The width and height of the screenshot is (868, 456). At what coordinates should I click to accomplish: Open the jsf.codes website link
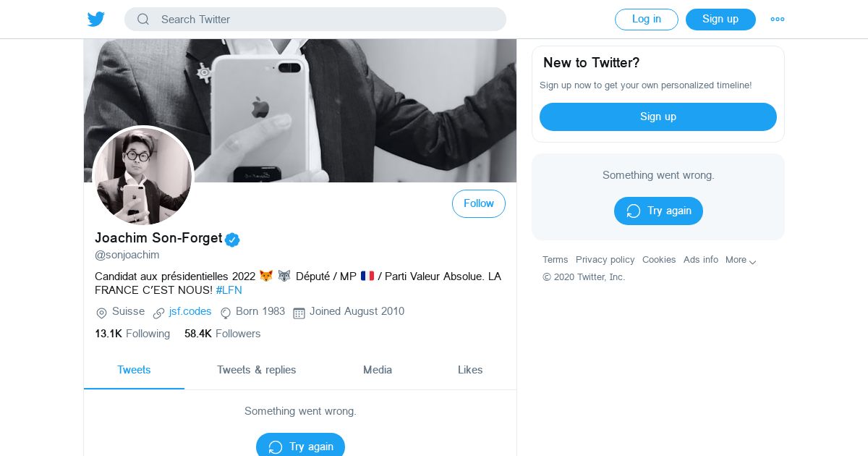pyautogui.click(x=190, y=311)
